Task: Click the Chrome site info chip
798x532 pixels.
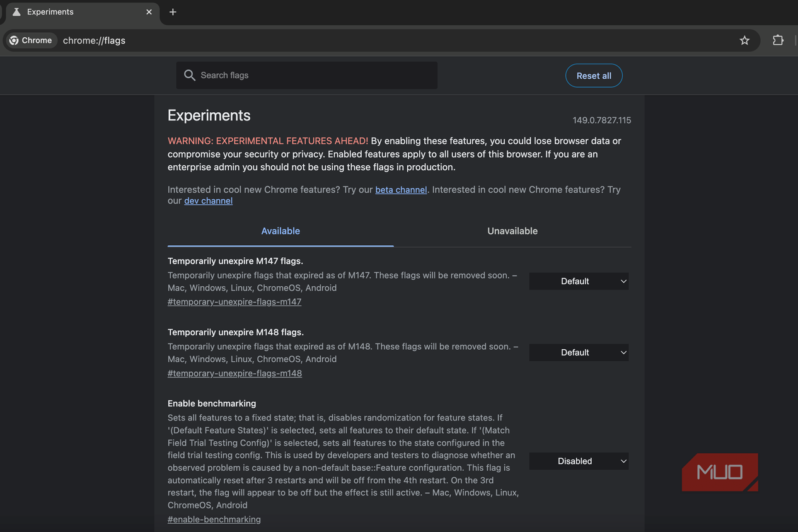Action: point(32,40)
